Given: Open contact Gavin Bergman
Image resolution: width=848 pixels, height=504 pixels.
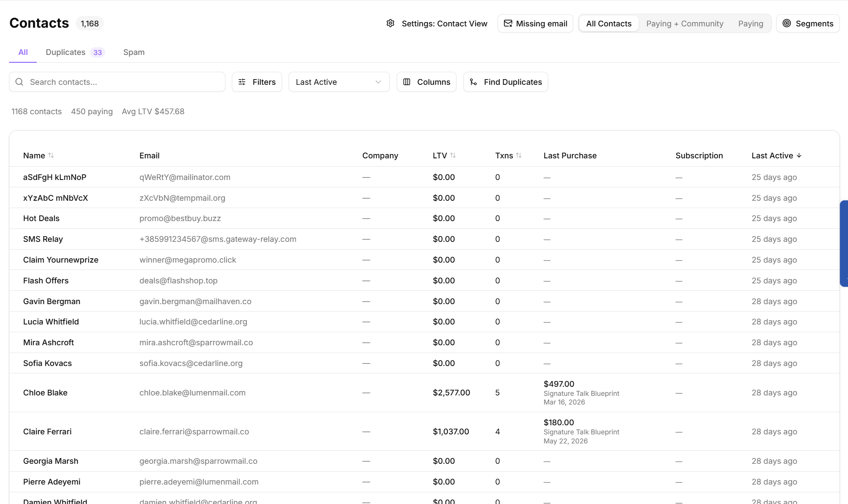Looking at the screenshot, I should (51, 301).
